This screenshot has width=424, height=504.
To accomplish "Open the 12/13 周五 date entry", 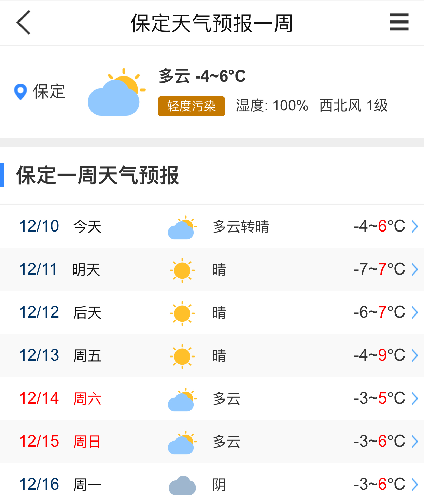I will pos(60,355).
